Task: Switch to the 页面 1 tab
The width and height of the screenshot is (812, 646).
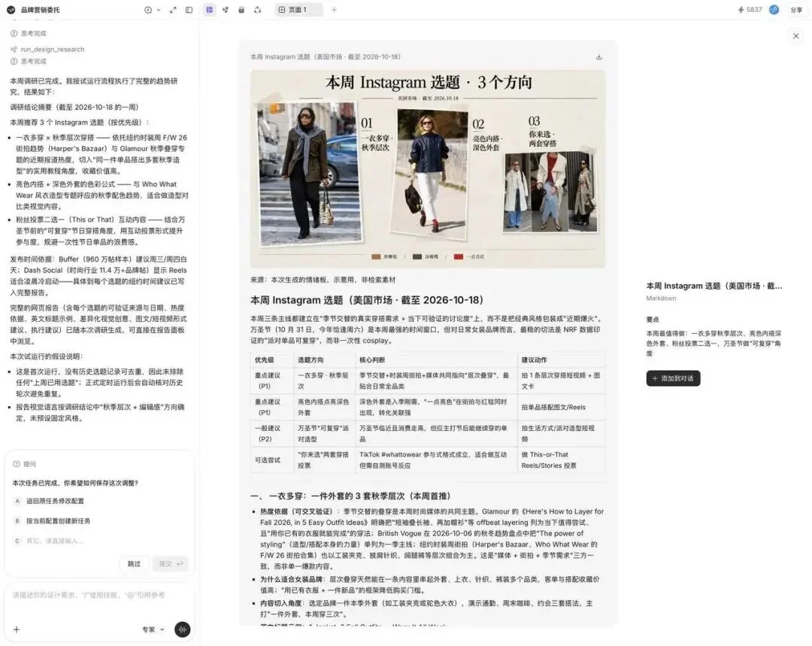Action: (x=297, y=10)
